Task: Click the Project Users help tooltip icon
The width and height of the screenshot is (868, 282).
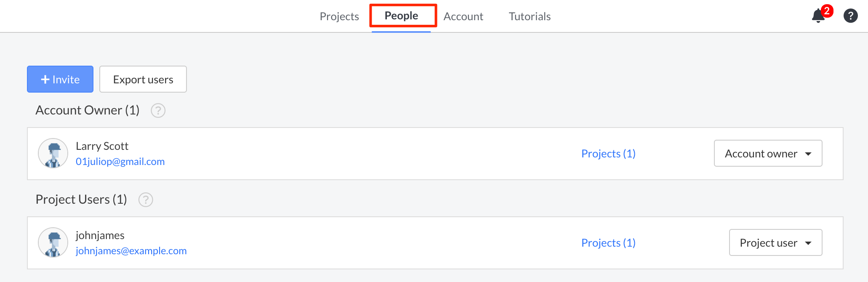Action: tap(146, 200)
